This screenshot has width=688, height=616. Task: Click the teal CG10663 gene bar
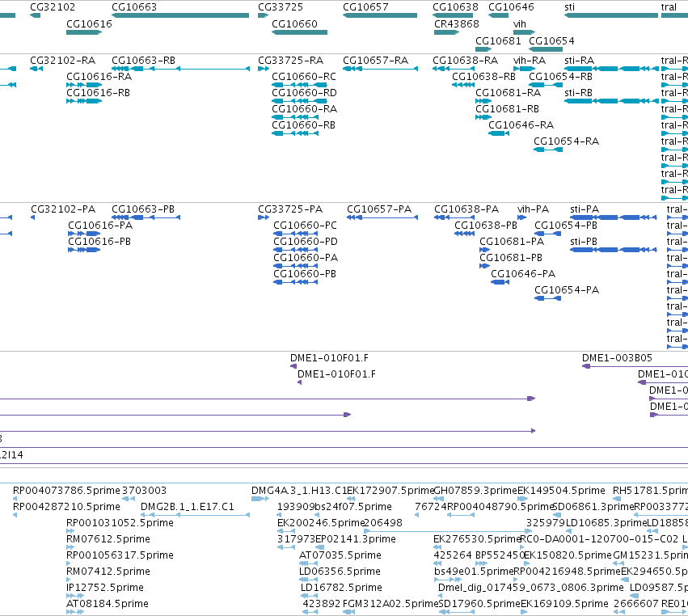(x=180, y=15)
